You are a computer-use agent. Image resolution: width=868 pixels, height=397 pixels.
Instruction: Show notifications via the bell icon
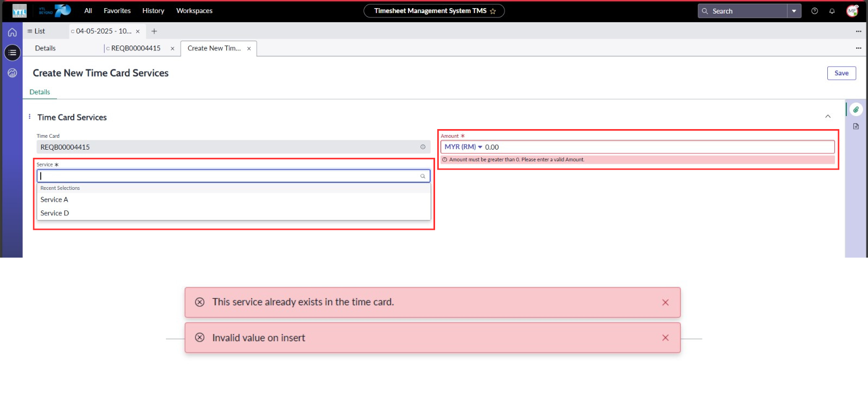[832, 11]
